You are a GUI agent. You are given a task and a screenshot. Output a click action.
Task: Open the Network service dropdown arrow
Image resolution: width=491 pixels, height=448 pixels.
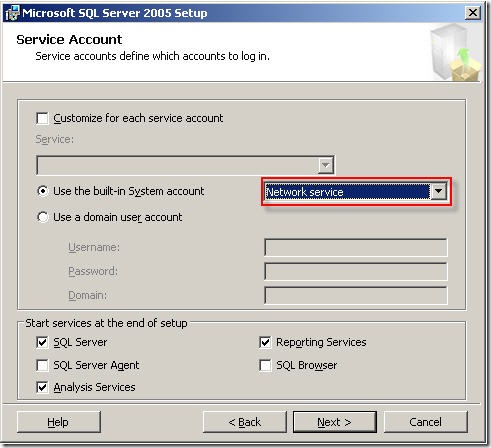click(438, 192)
